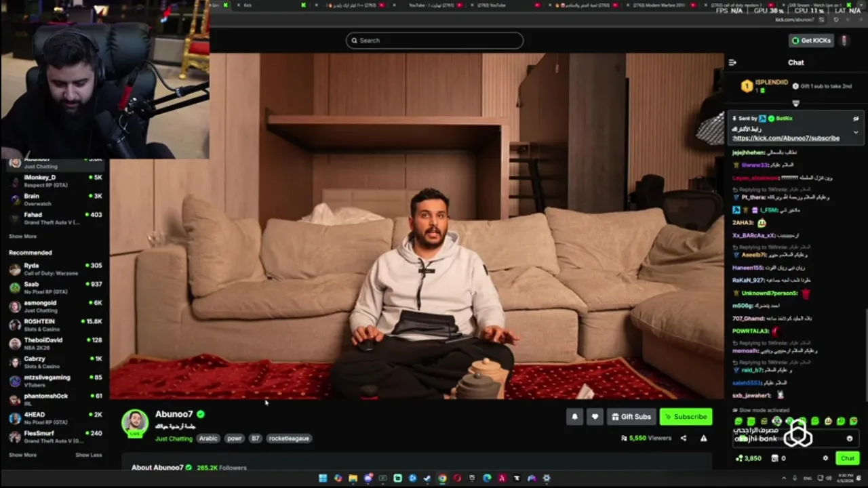868x488 pixels.
Task: Expand recommended list with bottom Show More
Action: tap(22, 455)
